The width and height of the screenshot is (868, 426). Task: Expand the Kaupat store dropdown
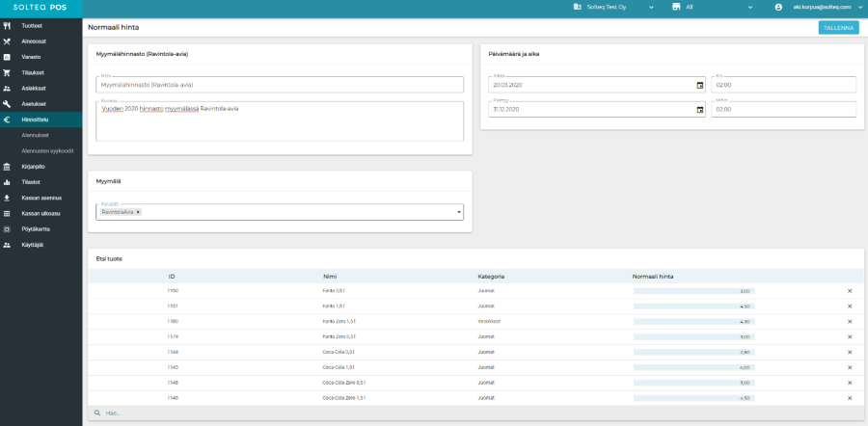click(458, 212)
